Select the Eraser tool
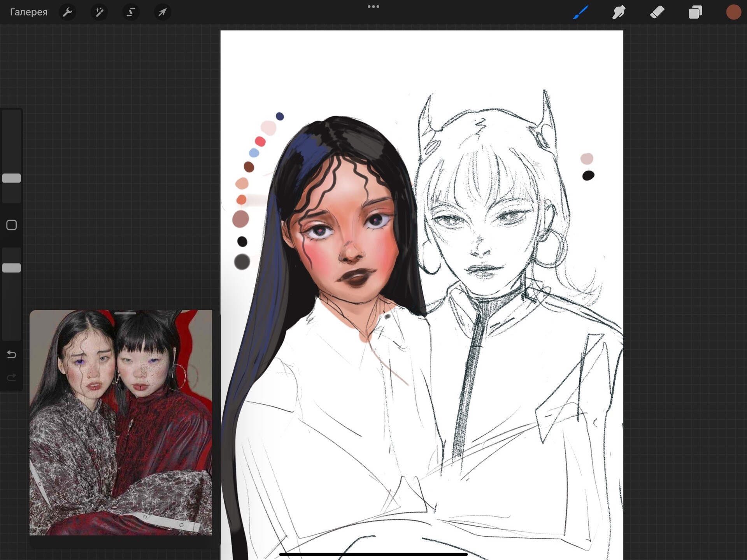Viewport: 747px width, 560px height. 657,12
